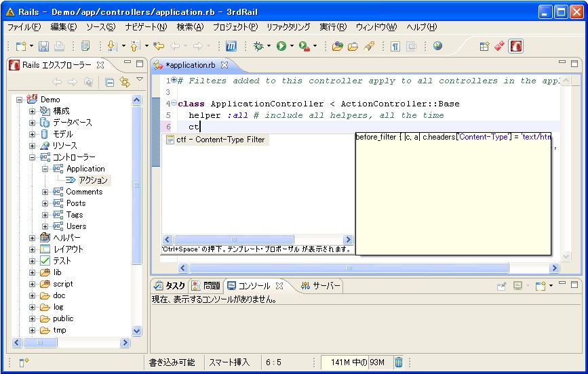Open the 編集(E) menu
The height and width of the screenshot is (374, 588).
pos(64,27)
